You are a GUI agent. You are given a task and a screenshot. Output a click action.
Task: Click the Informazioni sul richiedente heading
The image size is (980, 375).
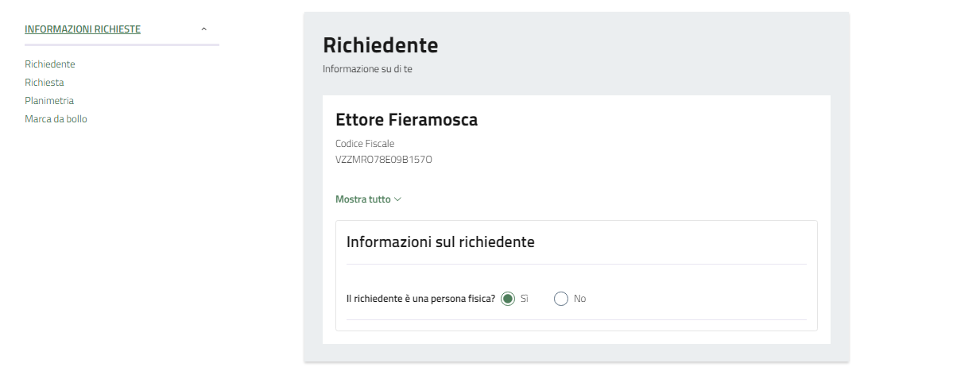click(x=440, y=242)
